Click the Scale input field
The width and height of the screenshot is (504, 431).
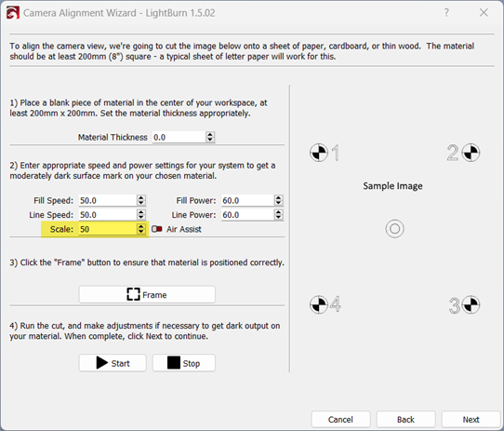108,229
